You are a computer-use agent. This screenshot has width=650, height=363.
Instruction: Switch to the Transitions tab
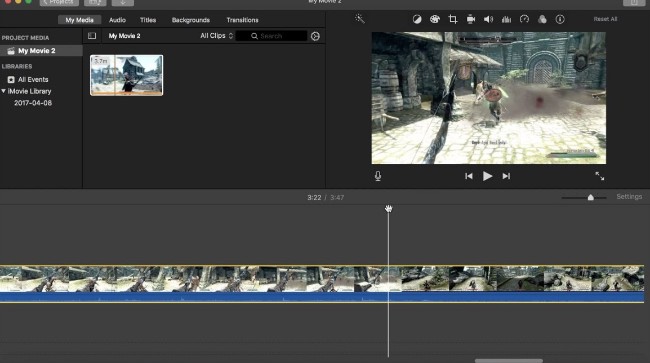coord(243,20)
